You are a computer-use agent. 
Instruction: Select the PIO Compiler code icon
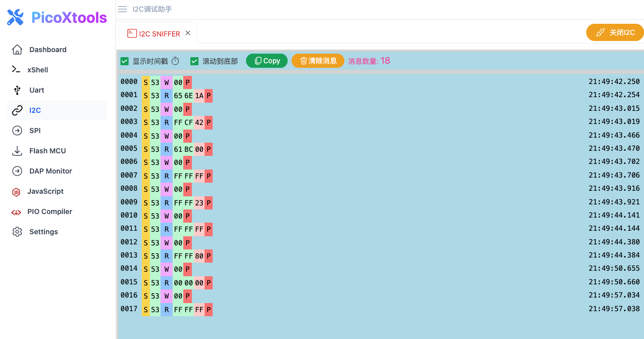(x=16, y=212)
